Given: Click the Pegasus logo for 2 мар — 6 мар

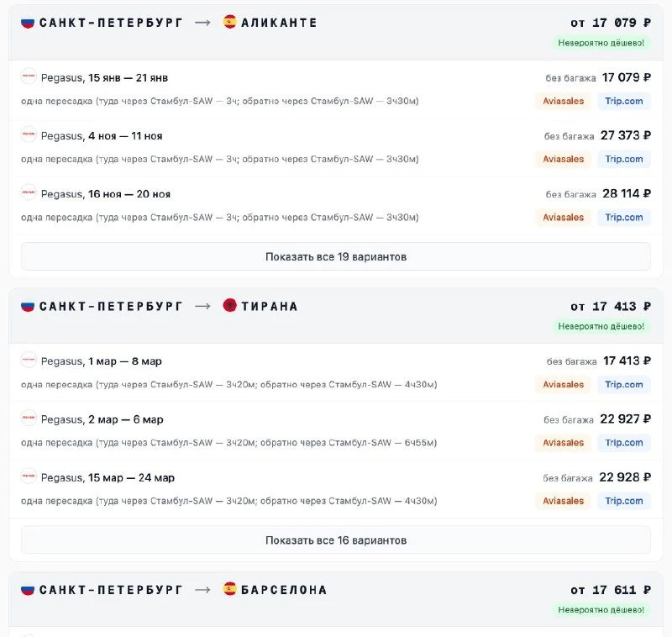Looking at the screenshot, I should (29, 418).
